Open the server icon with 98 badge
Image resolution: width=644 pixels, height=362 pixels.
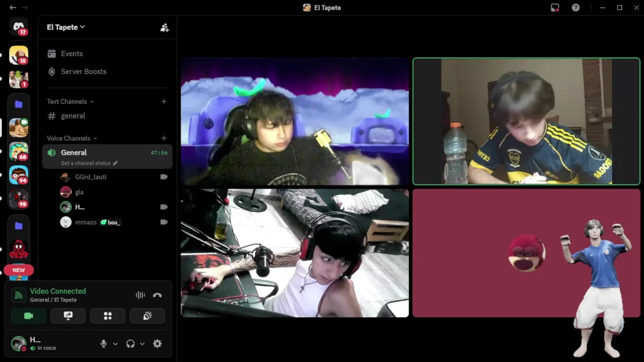click(19, 199)
